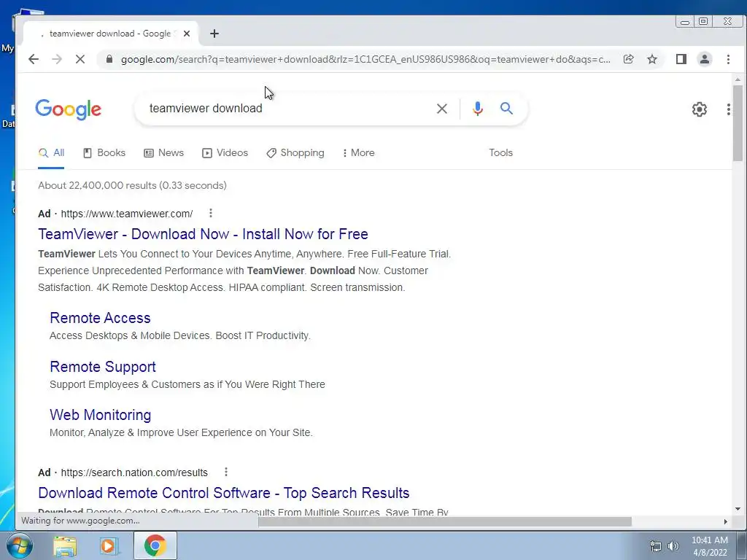Click the Chrome taskbar icon
Image resolution: width=747 pixels, height=560 pixels.
[155, 545]
